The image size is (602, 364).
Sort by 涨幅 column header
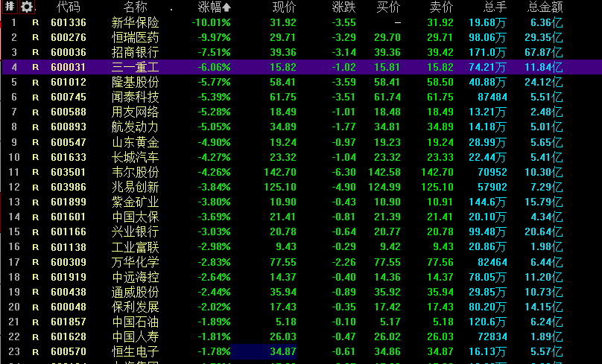pos(215,7)
